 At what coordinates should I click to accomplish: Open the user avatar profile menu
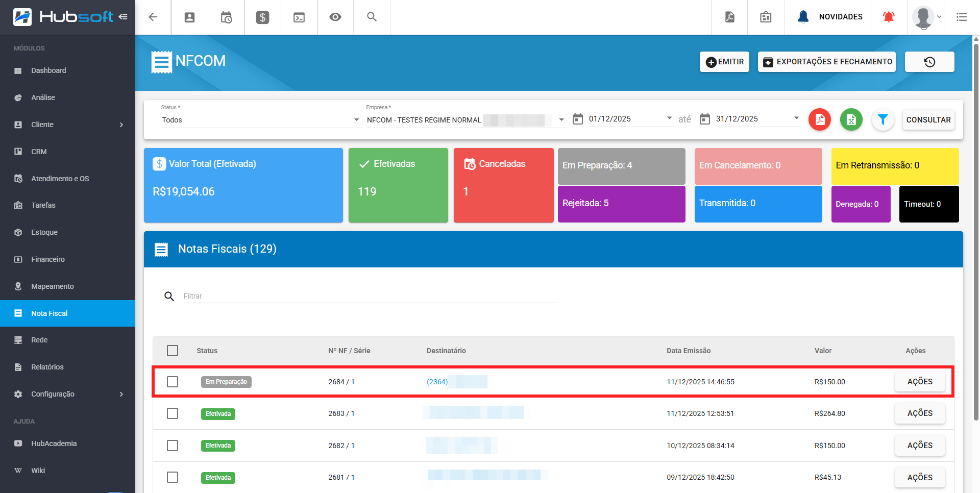[926, 17]
